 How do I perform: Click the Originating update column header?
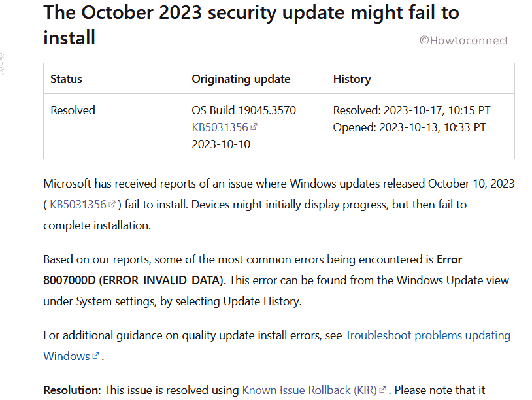pos(241,79)
